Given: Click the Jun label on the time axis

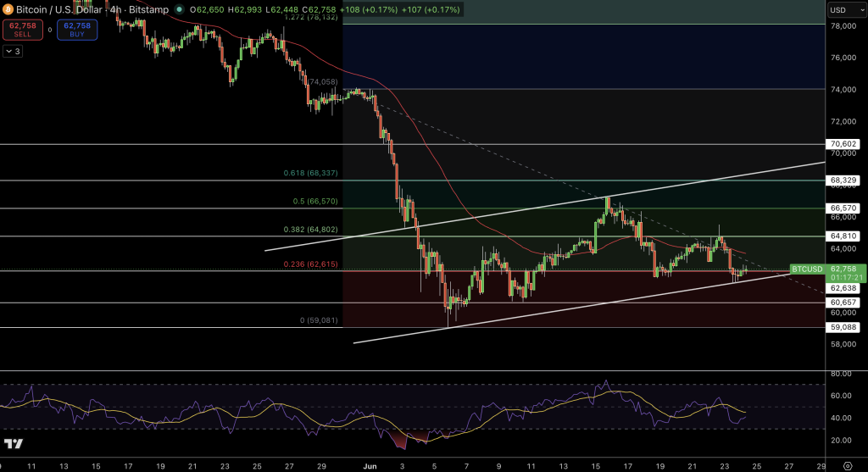Looking at the screenshot, I should point(370,466).
